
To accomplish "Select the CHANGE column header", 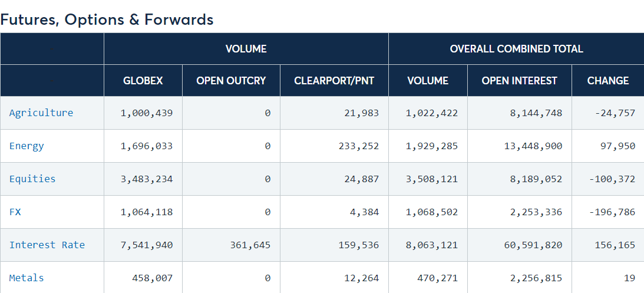I will pos(608,81).
